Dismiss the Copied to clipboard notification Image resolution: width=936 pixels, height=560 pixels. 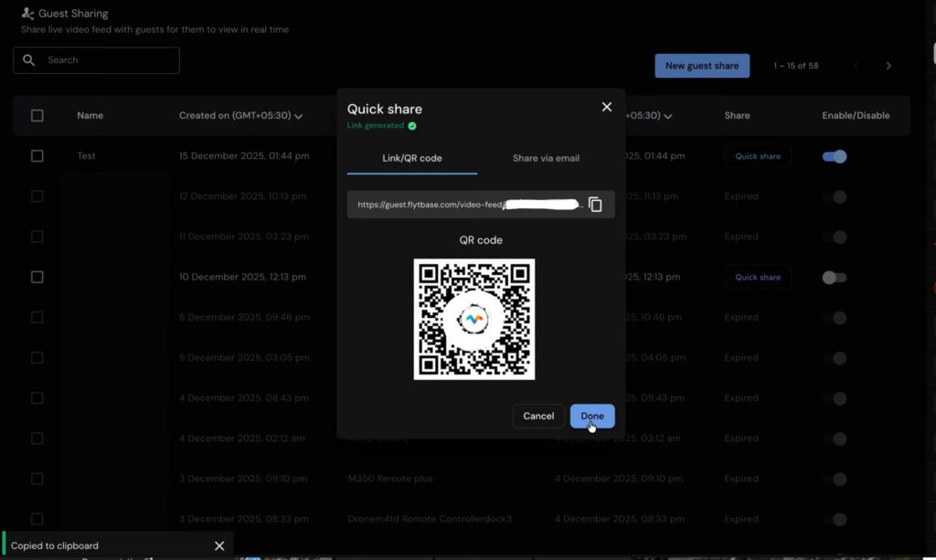[x=219, y=545]
